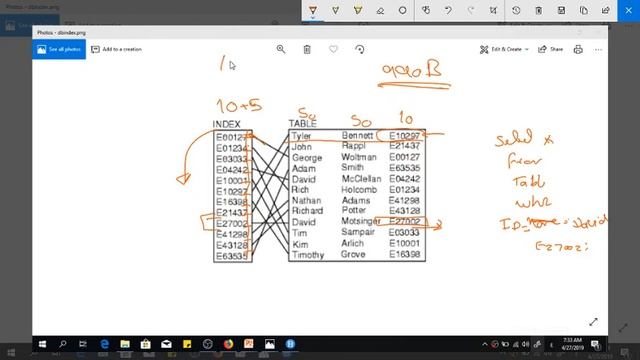
Task: Open the Windows Start menu
Action: (x=42, y=344)
